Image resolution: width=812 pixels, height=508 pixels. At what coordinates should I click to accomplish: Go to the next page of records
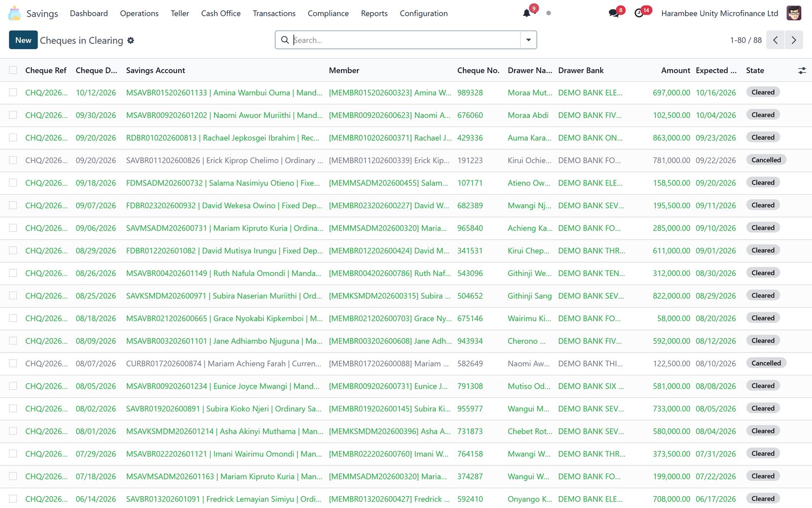pyautogui.click(x=794, y=40)
